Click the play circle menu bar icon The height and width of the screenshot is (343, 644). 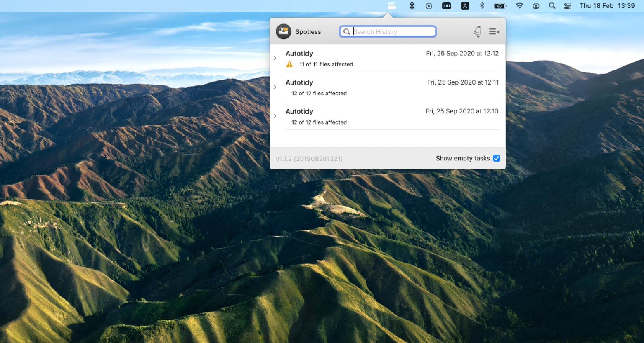(429, 6)
